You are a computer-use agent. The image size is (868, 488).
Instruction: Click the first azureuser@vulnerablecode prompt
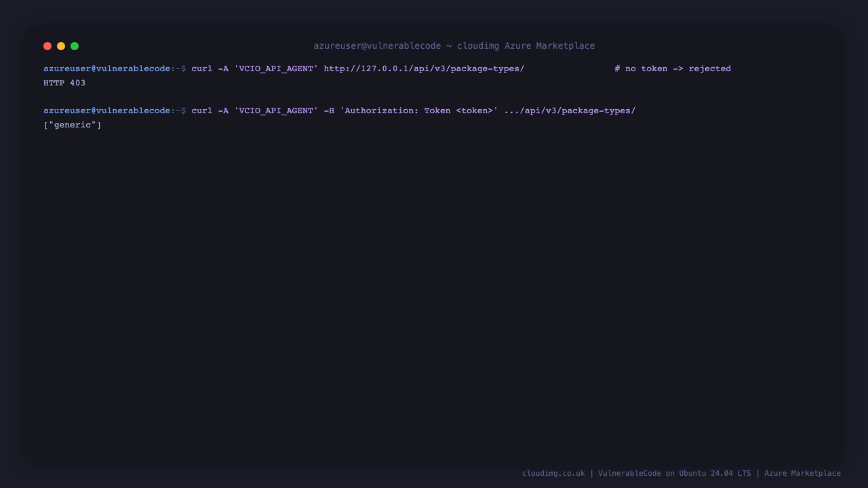[115, 68]
